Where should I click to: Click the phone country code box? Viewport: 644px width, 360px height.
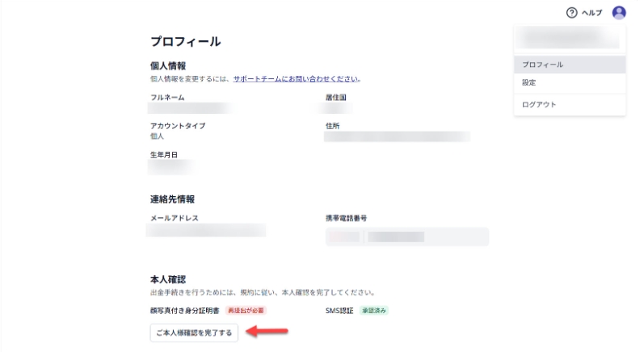[x=344, y=237]
